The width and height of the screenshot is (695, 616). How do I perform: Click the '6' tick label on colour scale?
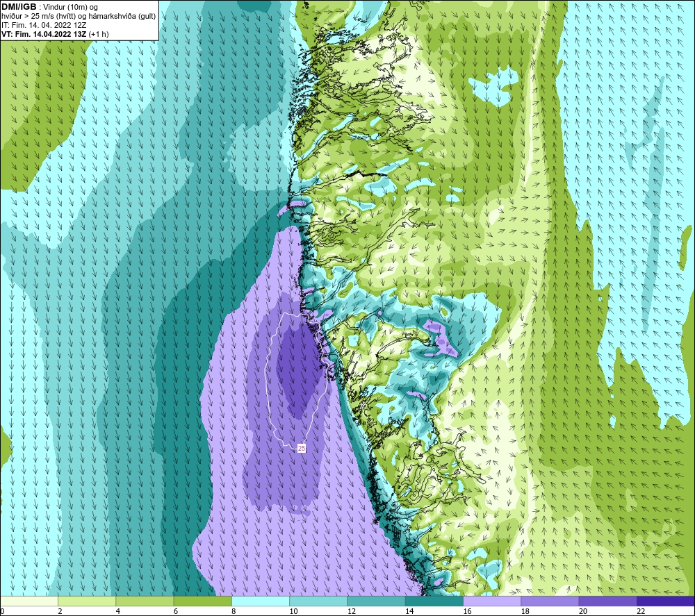click(x=176, y=611)
